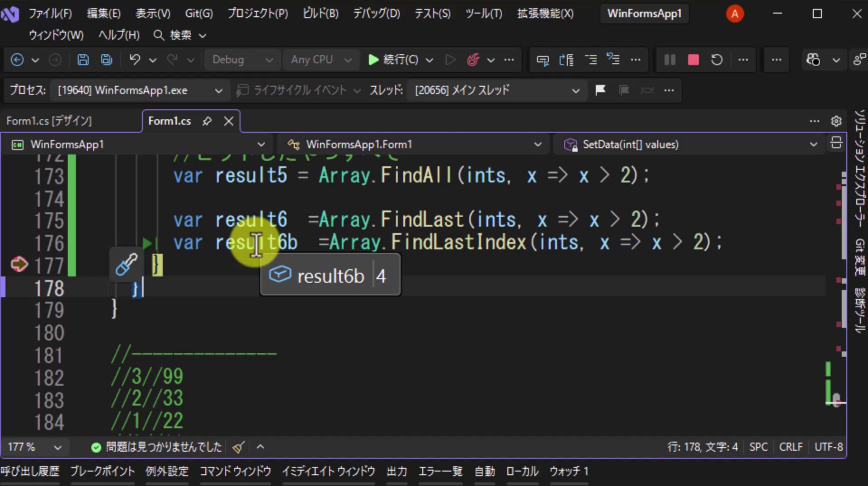Click the result6b value 4 in the data tip
Image resolution: width=868 pixels, height=486 pixels.
click(x=381, y=276)
